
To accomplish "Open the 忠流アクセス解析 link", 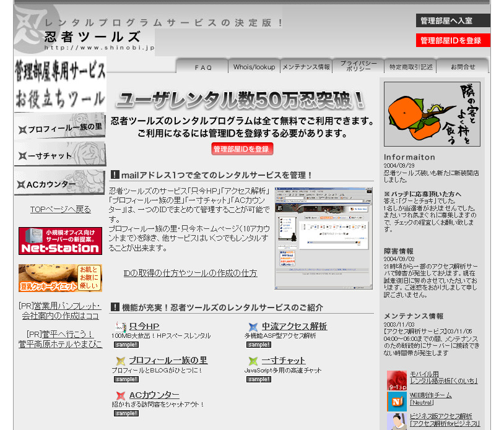I will (294, 326).
